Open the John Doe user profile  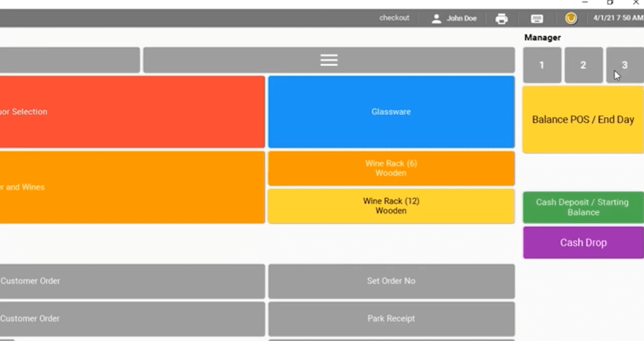pyautogui.click(x=454, y=18)
